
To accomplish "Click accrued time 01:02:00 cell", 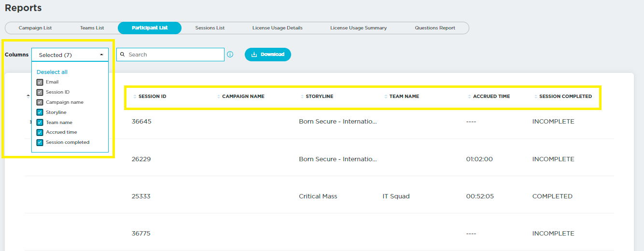I will point(479,159).
